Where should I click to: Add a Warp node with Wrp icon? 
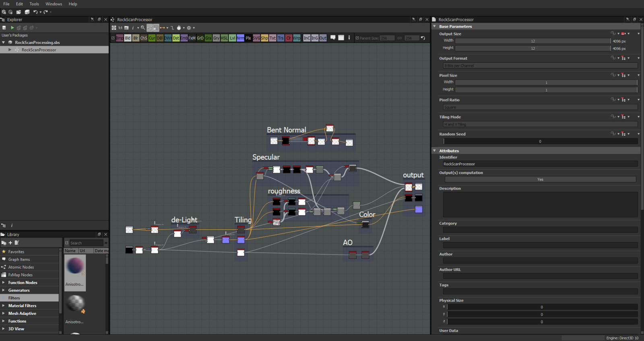pyautogui.click(x=297, y=38)
